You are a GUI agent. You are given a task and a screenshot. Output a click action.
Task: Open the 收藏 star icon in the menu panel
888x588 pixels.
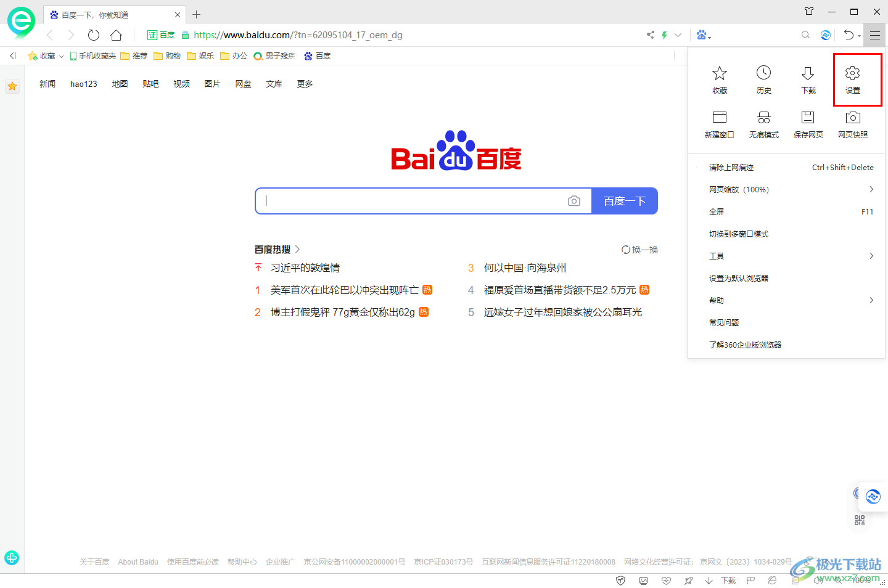[x=720, y=73]
